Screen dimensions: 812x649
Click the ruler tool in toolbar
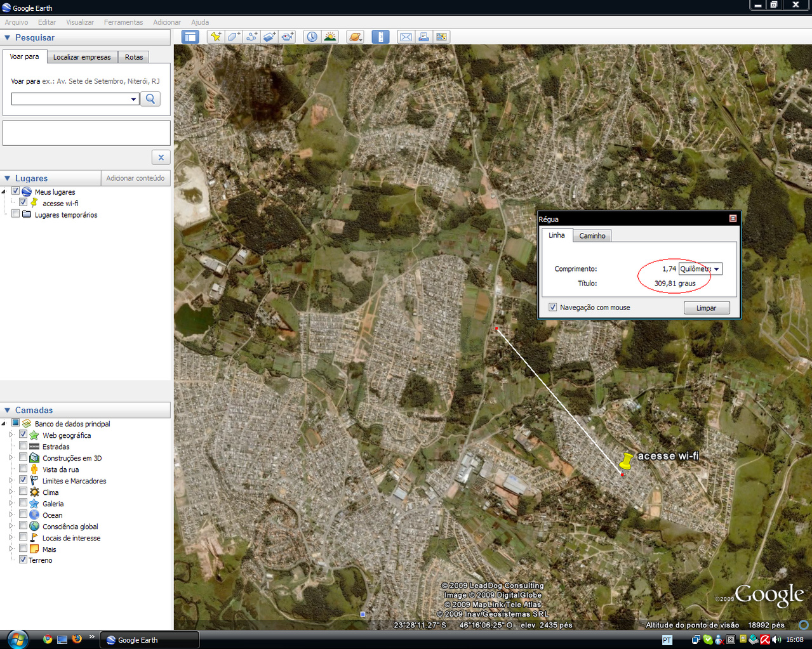[380, 37]
